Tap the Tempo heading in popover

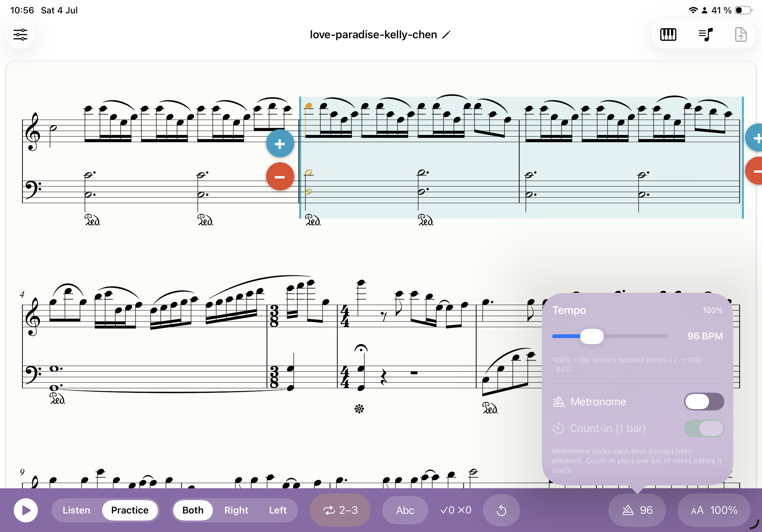click(569, 310)
